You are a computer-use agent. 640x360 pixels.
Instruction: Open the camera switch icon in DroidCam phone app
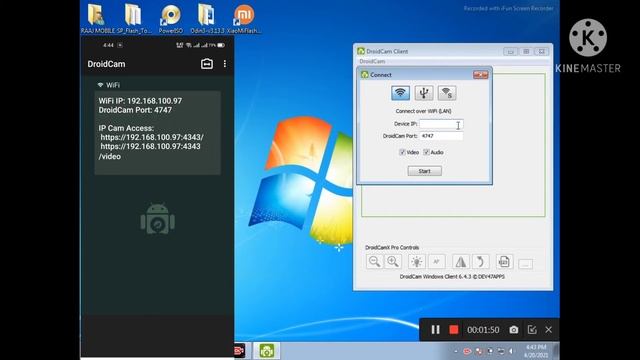point(207,64)
